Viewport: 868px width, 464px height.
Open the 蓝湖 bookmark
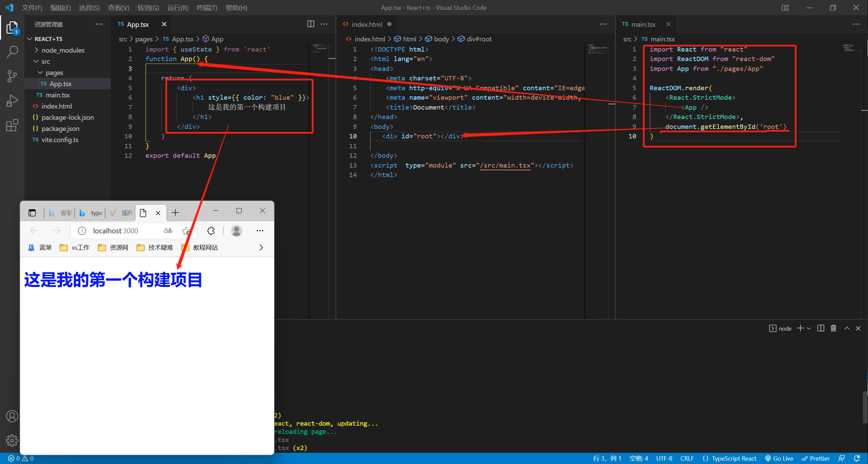tap(40, 248)
